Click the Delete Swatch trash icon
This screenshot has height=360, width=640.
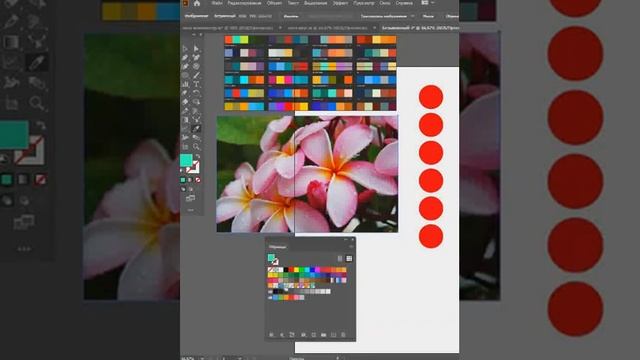tap(343, 335)
